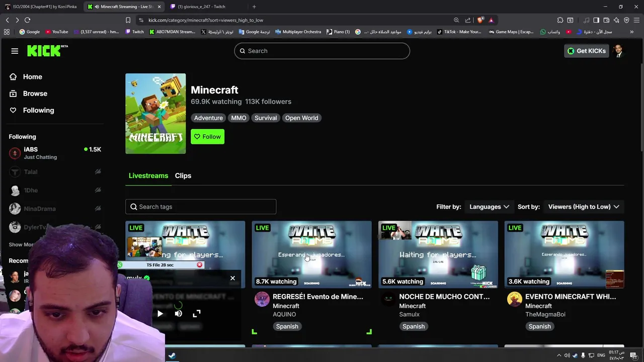This screenshot has width=644, height=362.
Task: Bookmark this page icon in address bar
Action: click(128, 20)
